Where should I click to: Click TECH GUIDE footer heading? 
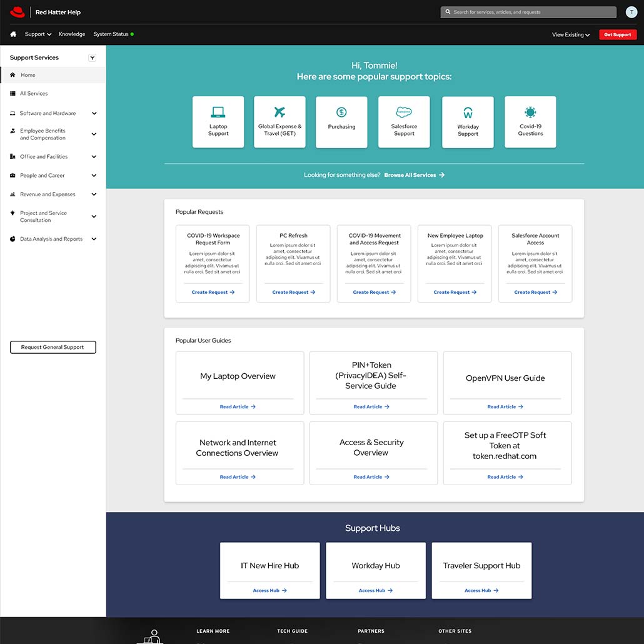coord(292,631)
